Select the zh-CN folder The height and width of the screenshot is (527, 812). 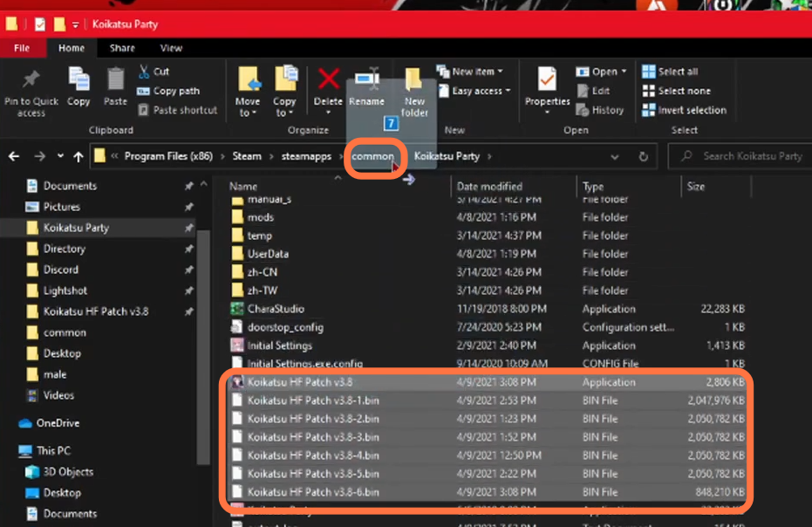(262, 272)
